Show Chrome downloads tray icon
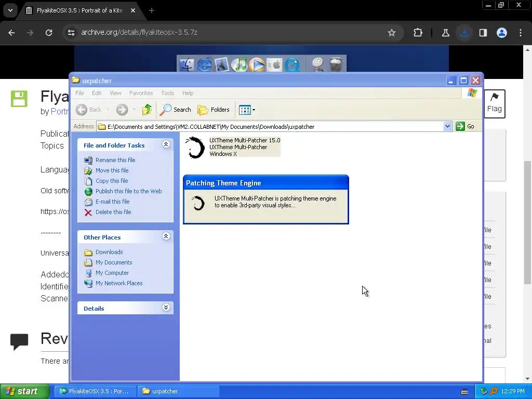532x399 pixels. [x=464, y=33]
